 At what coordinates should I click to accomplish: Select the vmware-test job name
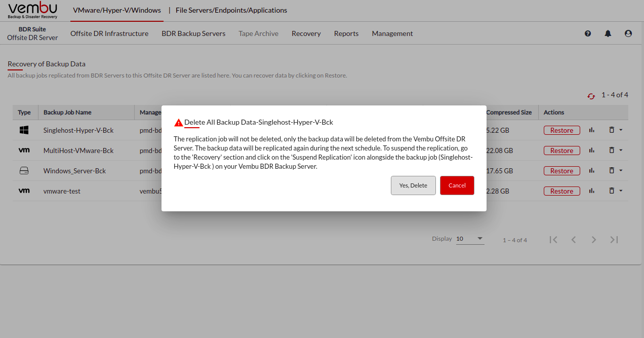62,191
